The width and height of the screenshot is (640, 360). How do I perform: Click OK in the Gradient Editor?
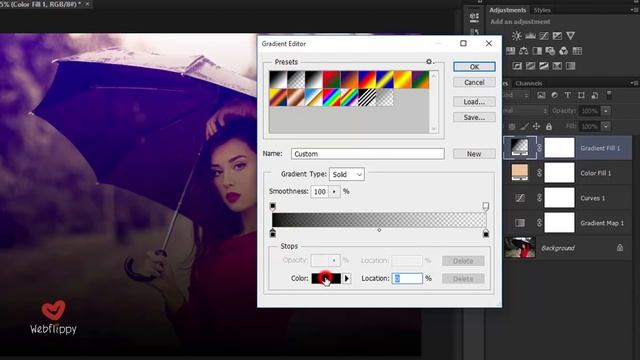pos(474,67)
